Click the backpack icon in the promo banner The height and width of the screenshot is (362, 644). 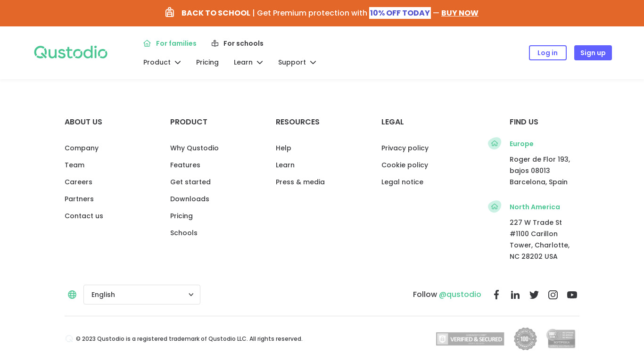170,12
